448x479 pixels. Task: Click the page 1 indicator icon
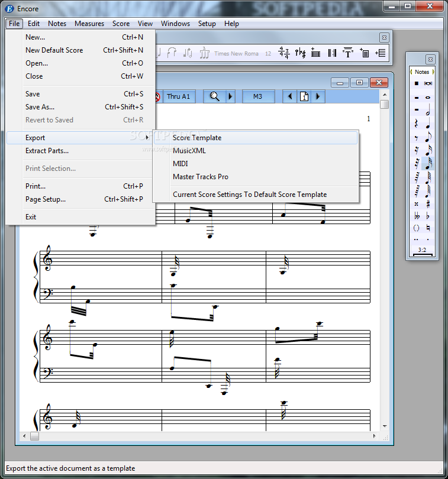[304, 96]
